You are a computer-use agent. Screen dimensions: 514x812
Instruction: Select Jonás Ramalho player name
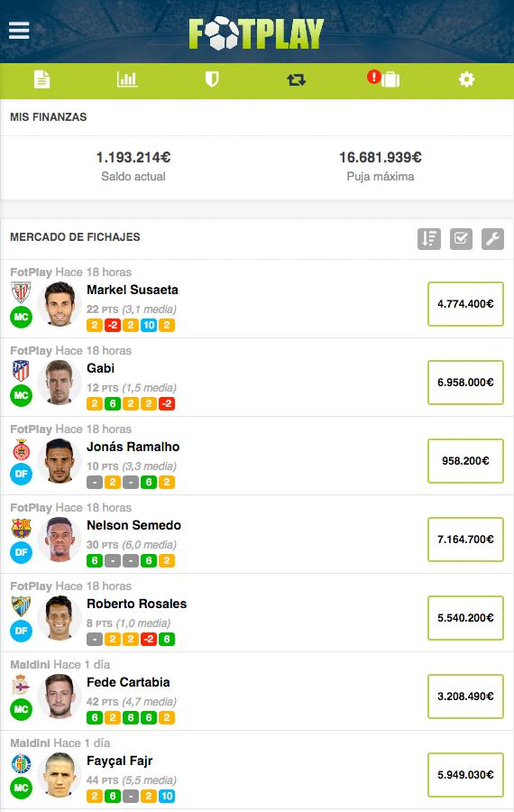[133, 447]
